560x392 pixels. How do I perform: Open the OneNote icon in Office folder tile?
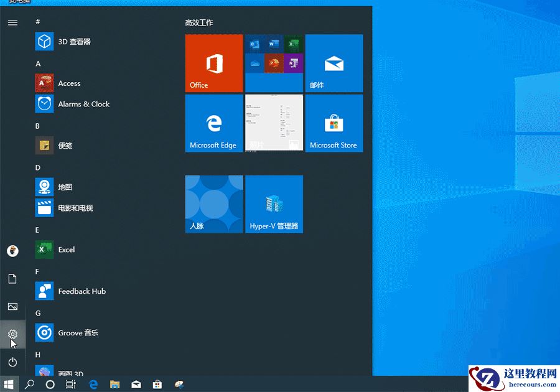tap(293, 63)
